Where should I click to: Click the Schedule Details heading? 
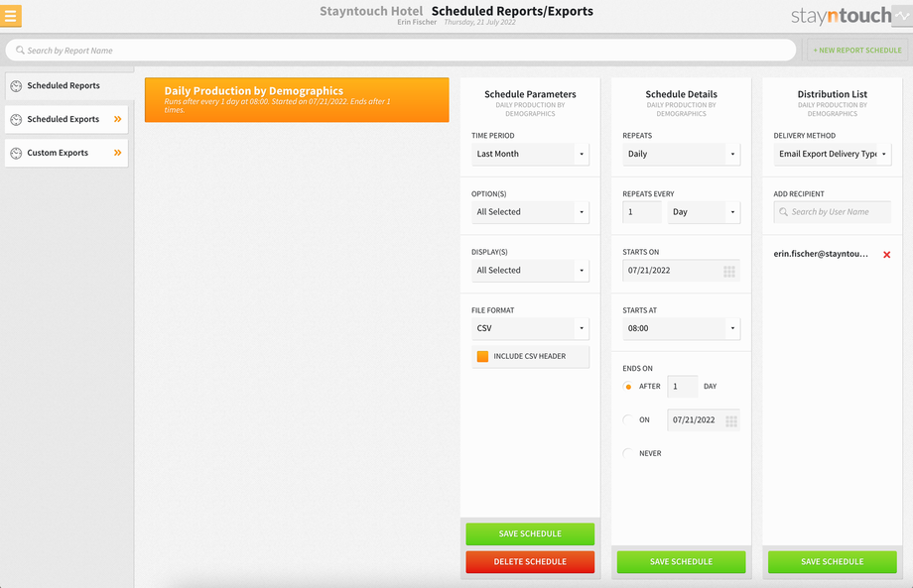681,94
